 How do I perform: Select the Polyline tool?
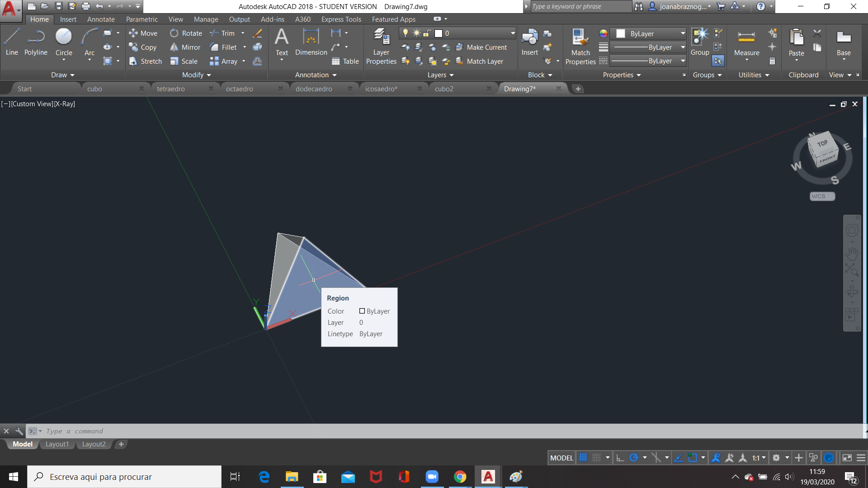coord(36,42)
